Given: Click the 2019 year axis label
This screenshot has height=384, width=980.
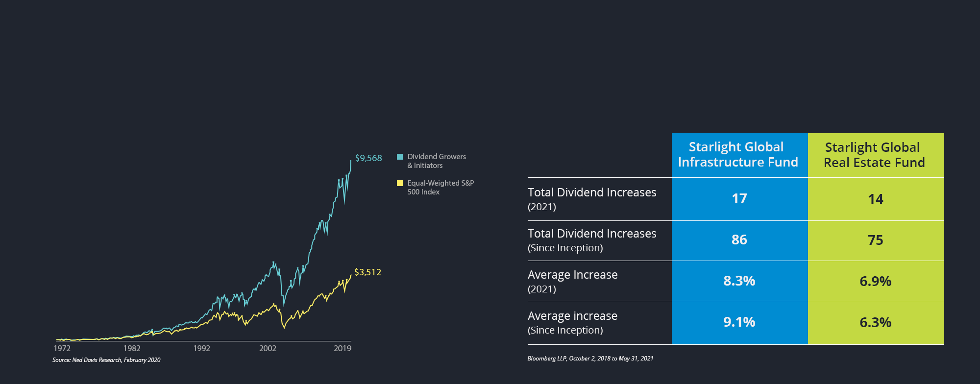Looking at the screenshot, I should tap(343, 348).
